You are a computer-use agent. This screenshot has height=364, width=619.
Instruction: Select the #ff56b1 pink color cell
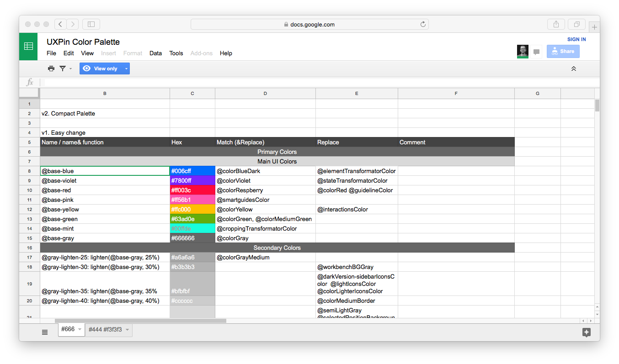(x=192, y=200)
